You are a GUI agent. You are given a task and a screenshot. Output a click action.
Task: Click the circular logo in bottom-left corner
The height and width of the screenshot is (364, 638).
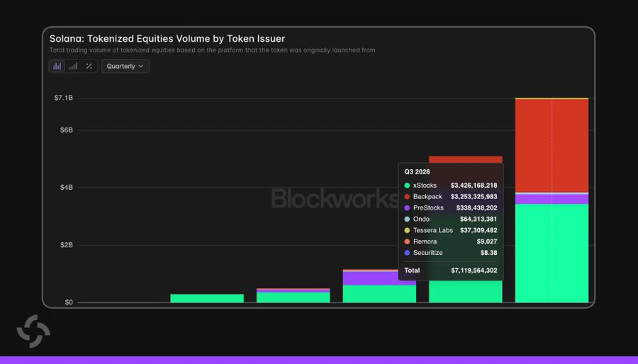33,331
